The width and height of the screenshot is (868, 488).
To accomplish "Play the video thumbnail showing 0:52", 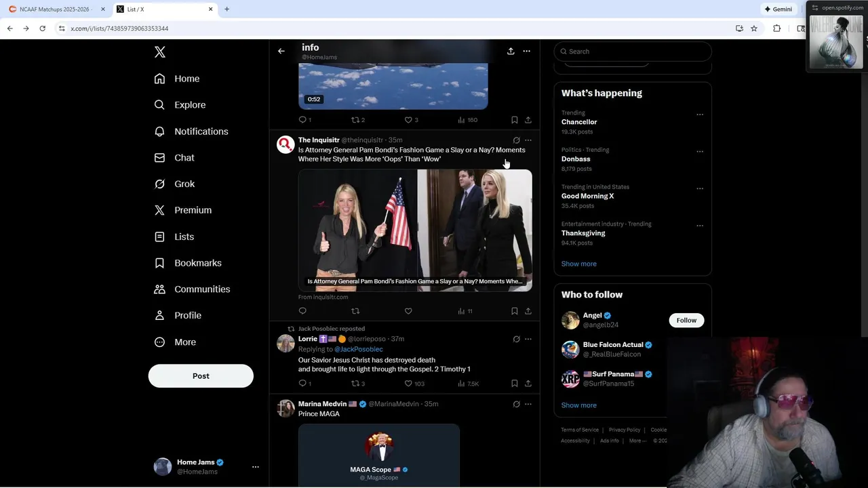I will click(393, 86).
